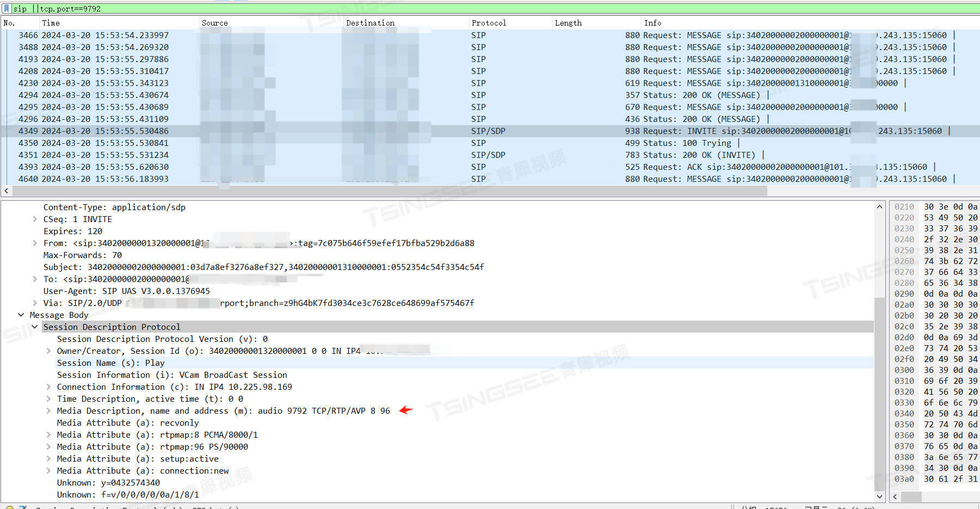Click packet details scroll up arrow
This screenshot has width=980, height=509.
tap(879, 207)
